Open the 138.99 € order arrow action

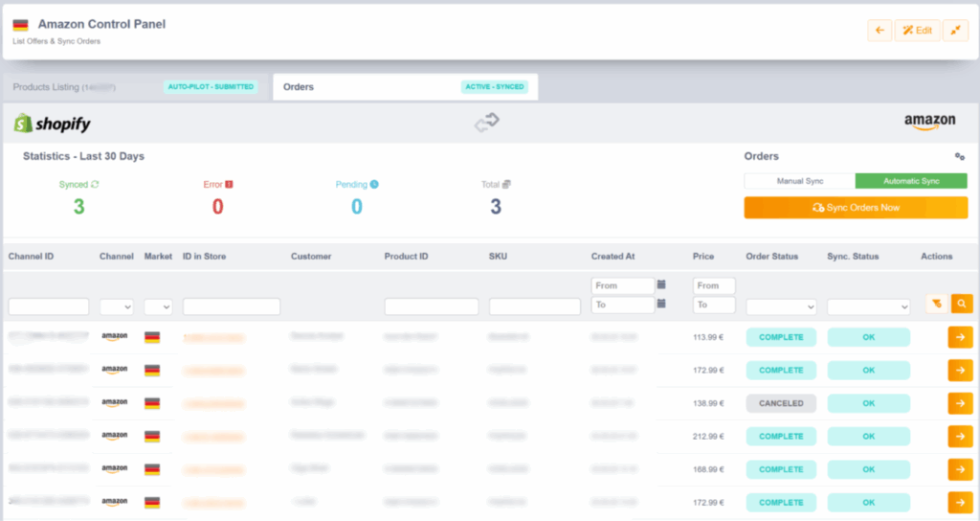point(961,403)
